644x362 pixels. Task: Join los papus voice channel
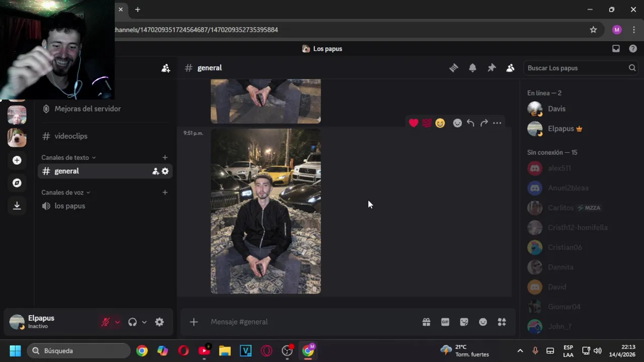(105, 206)
